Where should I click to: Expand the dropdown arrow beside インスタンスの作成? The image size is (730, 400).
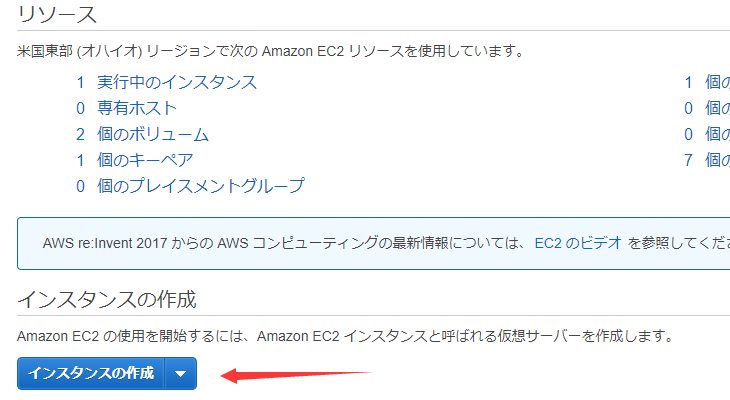(180, 374)
